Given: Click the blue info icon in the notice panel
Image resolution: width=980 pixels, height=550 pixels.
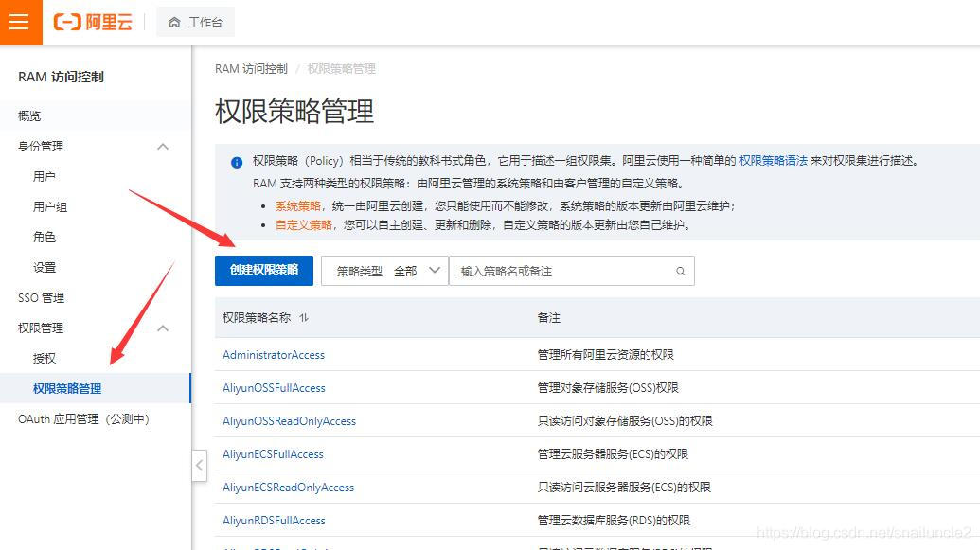Looking at the screenshot, I should pyautogui.click(x=237, y=163).
